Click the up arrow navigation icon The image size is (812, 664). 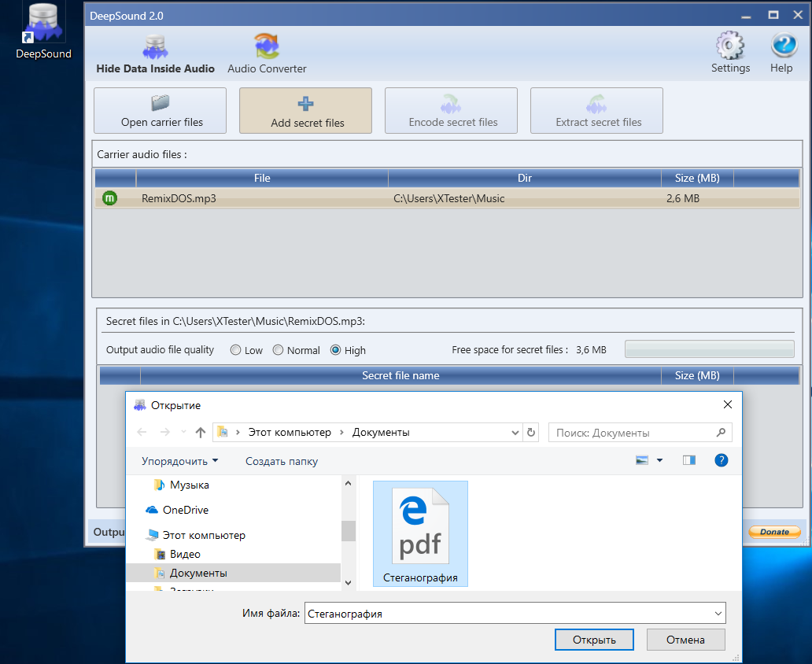(201, 432)
